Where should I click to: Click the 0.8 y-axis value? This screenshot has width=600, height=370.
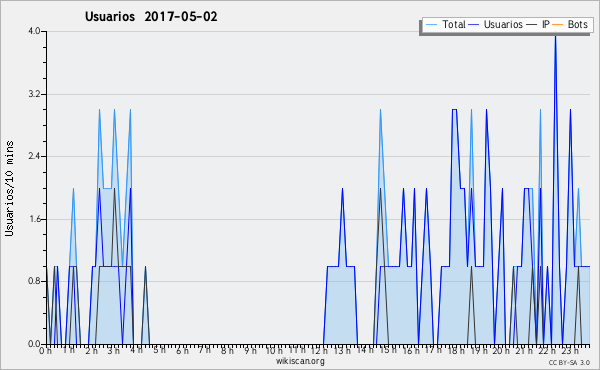(34, 281)
